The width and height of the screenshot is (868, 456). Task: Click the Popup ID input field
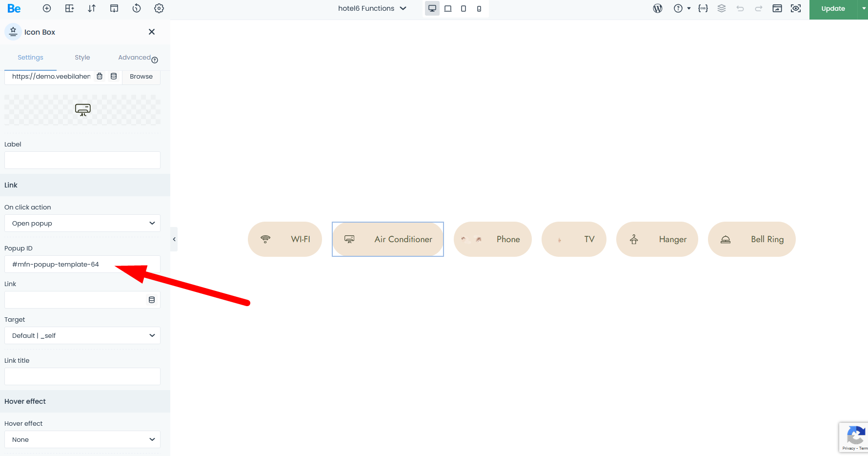coord(82,264)
